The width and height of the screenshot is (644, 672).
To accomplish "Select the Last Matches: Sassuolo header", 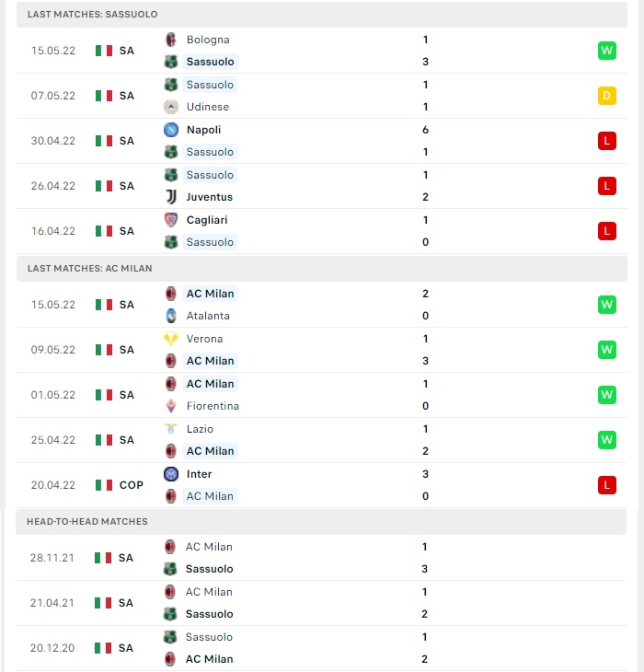I will pyautogui.click(x=322, y=14).
